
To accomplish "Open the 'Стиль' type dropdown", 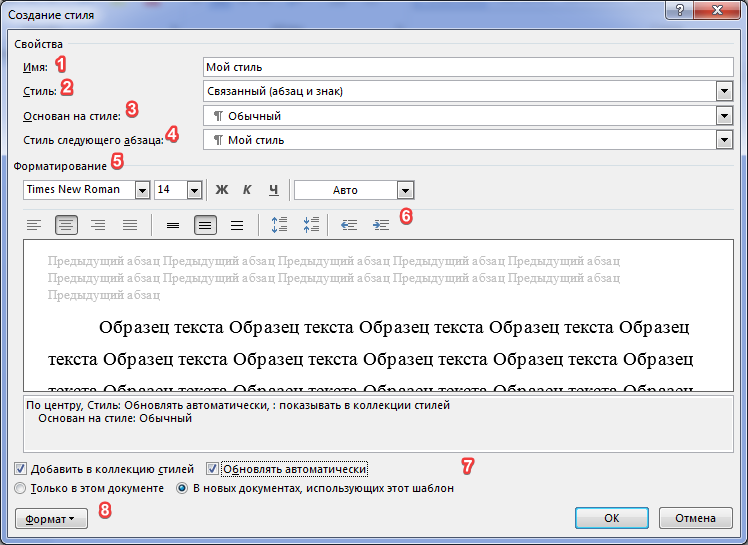I will tap(725, 92).
